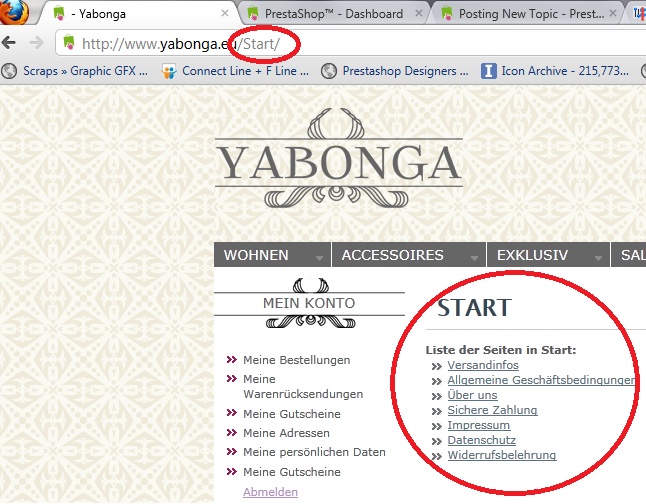Open Meine persönlichen Daten
The width and height of the screenshot is (646, 504).
(x=314, y=452)
